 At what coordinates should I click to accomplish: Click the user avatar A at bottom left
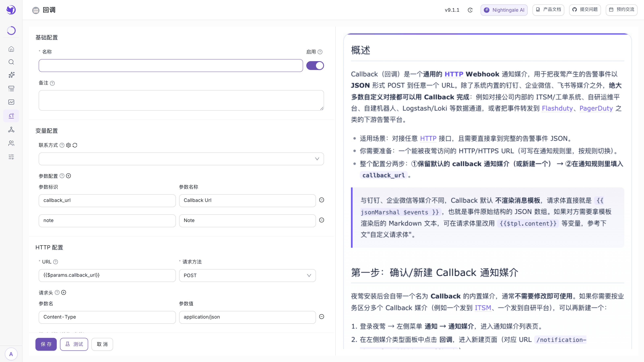[11, 354]
